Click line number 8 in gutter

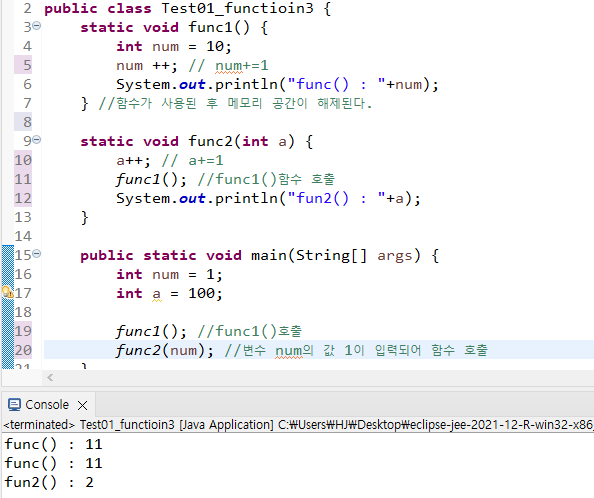pyautogui.click(x=27, y=122)
